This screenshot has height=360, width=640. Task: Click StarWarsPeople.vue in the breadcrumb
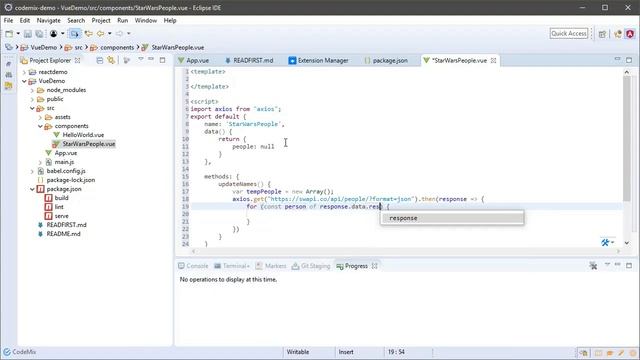pyautogui.click(x=178, y=47)
